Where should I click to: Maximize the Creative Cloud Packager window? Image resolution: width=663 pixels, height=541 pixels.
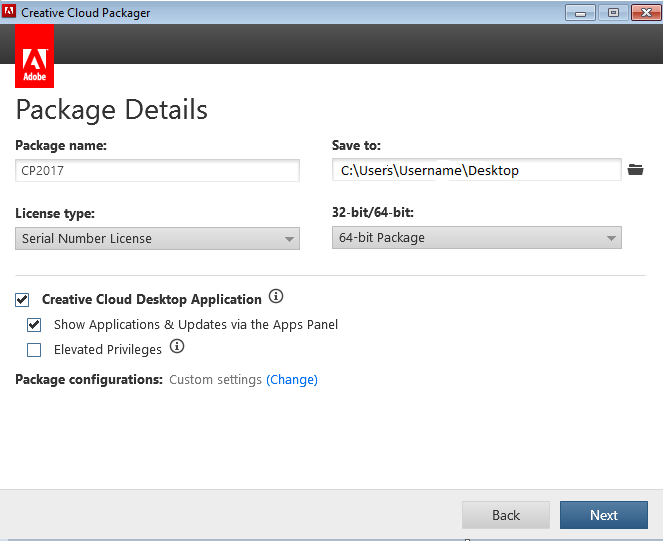[x=611, y=12]
